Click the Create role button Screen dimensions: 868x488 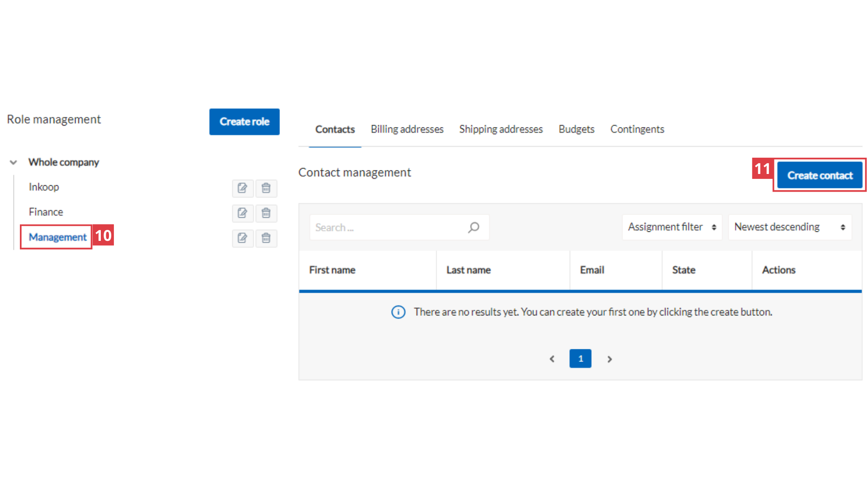(245, 122)
